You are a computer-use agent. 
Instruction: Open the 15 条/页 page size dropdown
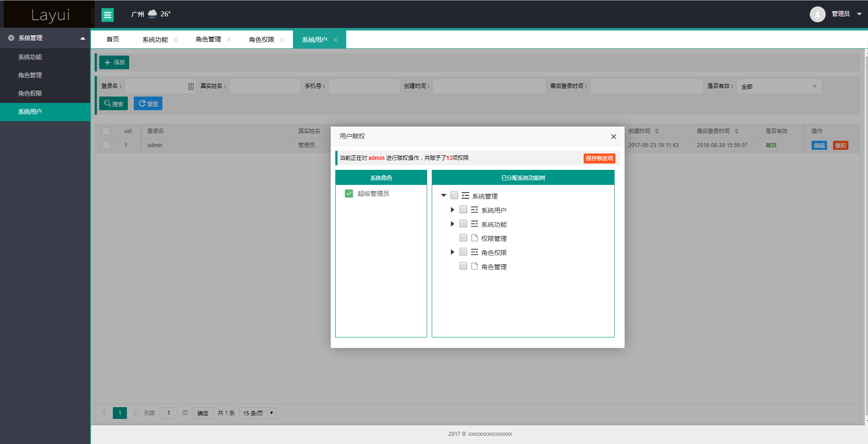coord(257,413)
